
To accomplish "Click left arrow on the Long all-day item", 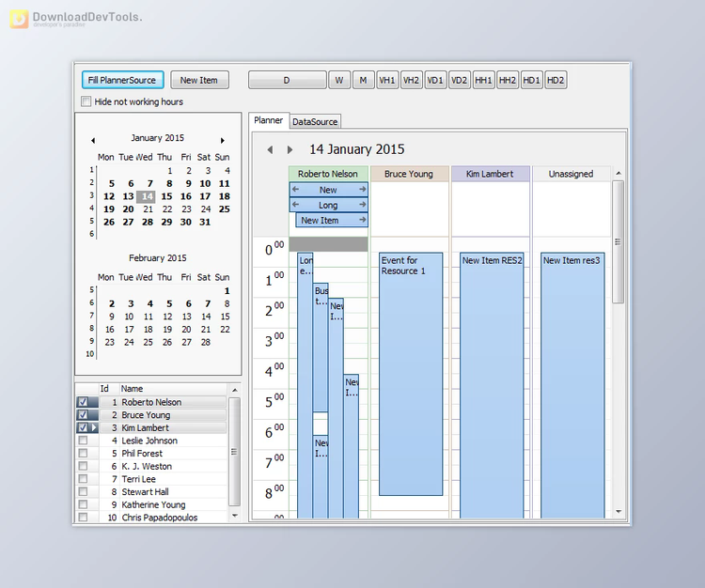I will (295, 205).
